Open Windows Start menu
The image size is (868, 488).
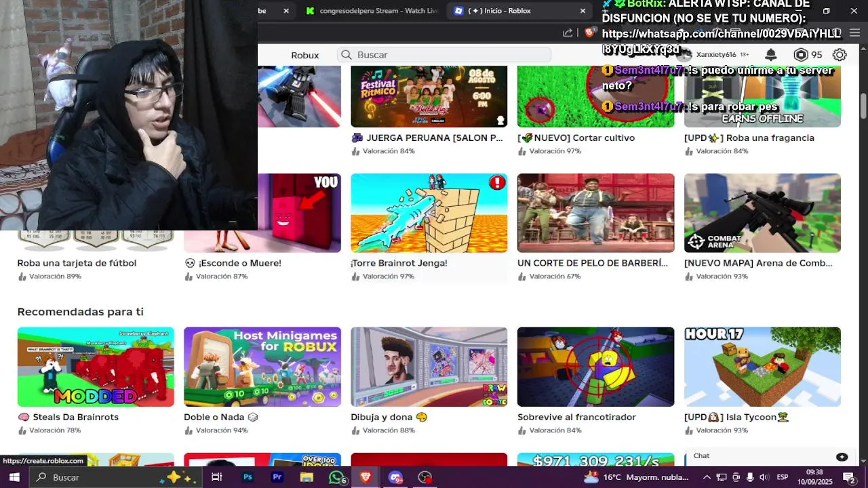[14, 477]
